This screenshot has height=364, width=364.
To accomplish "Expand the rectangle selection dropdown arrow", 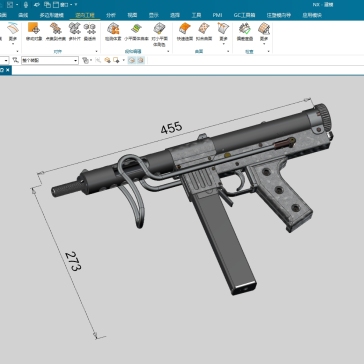I will [124, 60].
